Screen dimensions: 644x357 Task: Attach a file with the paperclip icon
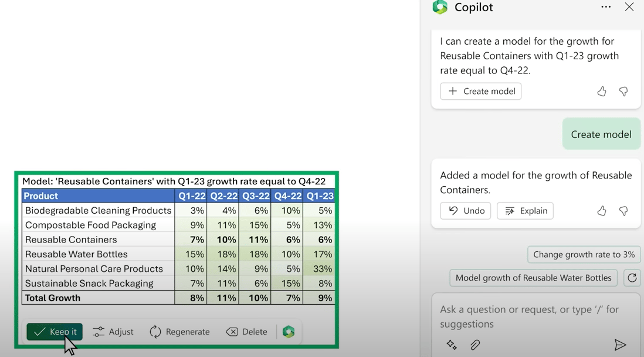tap(475, 345)
